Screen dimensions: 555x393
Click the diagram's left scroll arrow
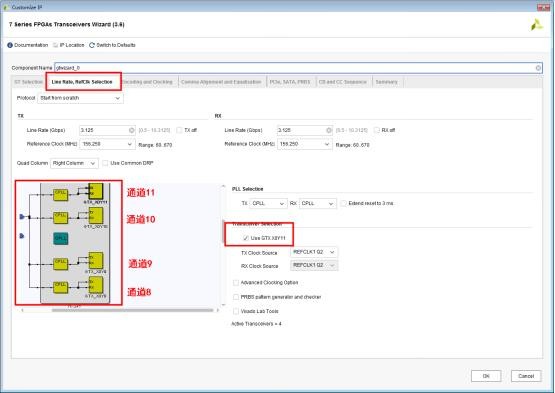pos(22,311)
